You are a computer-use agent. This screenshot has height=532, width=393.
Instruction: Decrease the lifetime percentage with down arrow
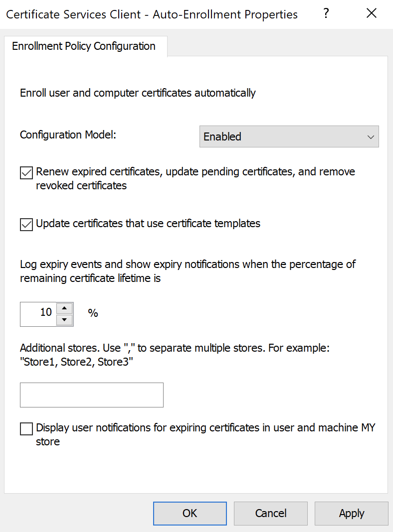tap(64, 320)
